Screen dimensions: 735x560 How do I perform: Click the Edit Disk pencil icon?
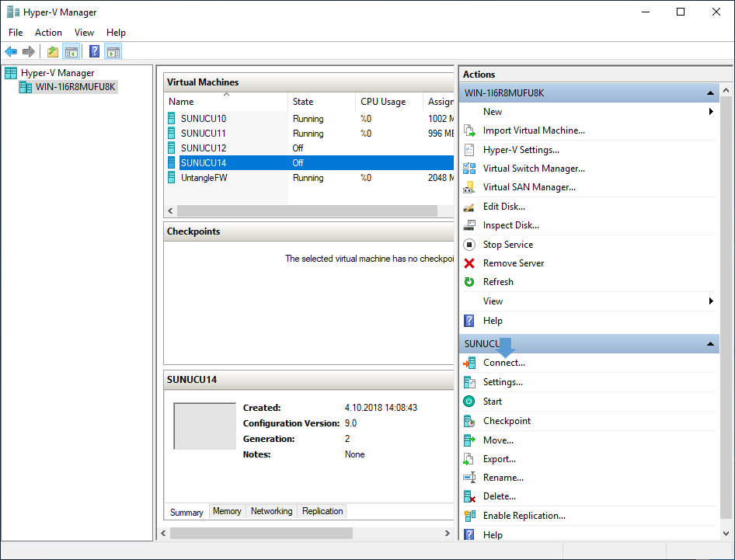[469, 207]
